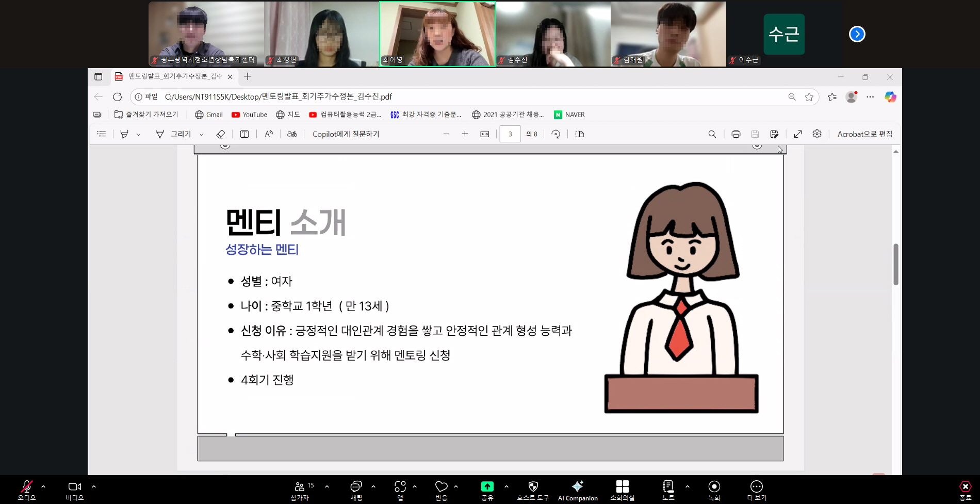Click the zoom in plus button
This screenshot has width=980, height=504.
tap(465, 134)
